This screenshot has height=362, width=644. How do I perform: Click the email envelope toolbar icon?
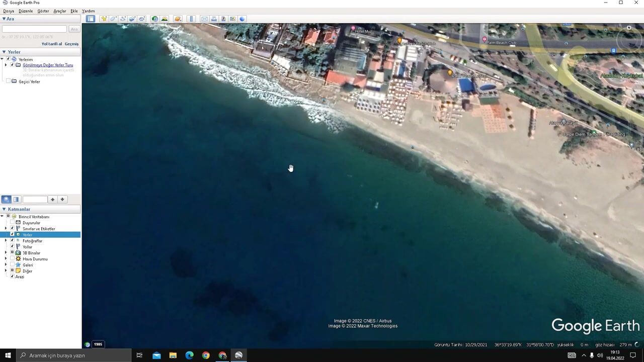[x=204, y=19]
